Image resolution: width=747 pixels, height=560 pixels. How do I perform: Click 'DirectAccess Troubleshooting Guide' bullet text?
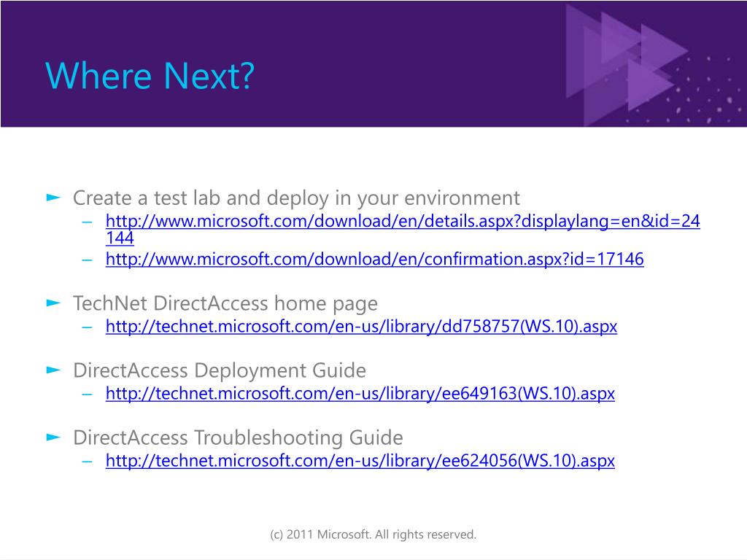tap(239, 437)
